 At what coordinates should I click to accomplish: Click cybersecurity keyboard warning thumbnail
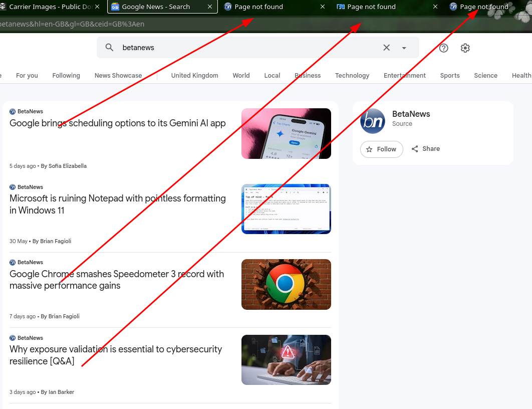point(286,360)
